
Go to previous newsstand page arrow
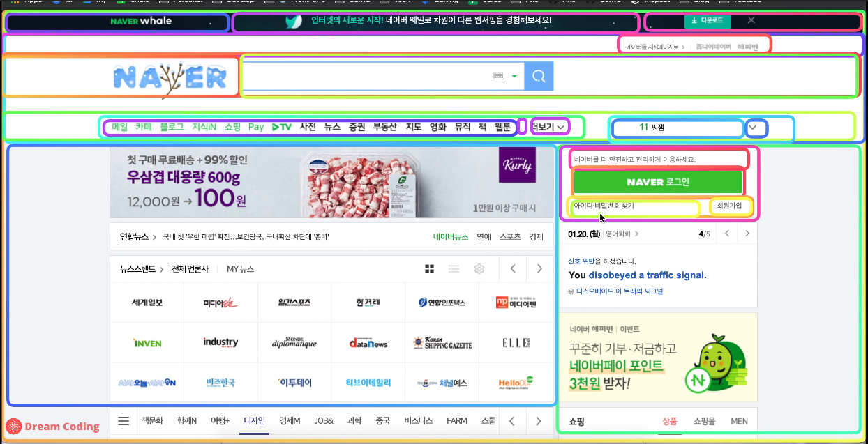[513, 268]
